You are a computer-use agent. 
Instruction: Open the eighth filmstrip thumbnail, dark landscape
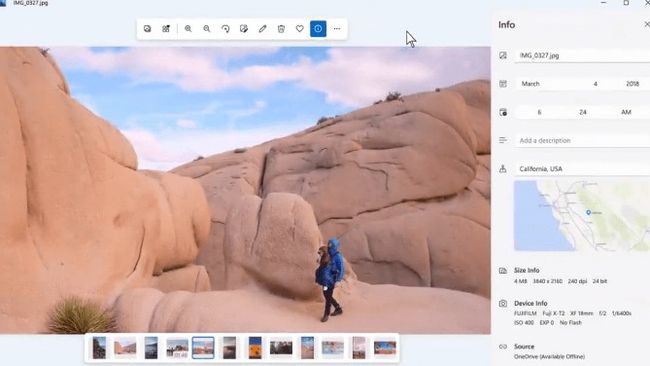point(281,347)
